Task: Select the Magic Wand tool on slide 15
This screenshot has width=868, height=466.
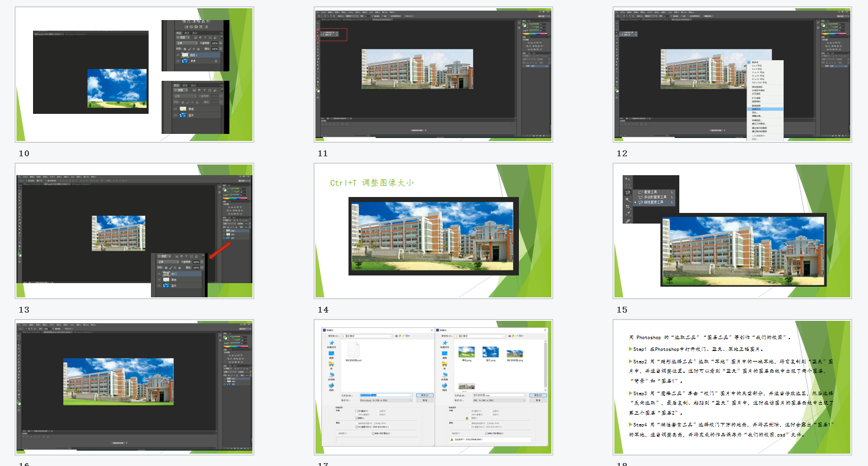Action: click(x=628, y=200)
